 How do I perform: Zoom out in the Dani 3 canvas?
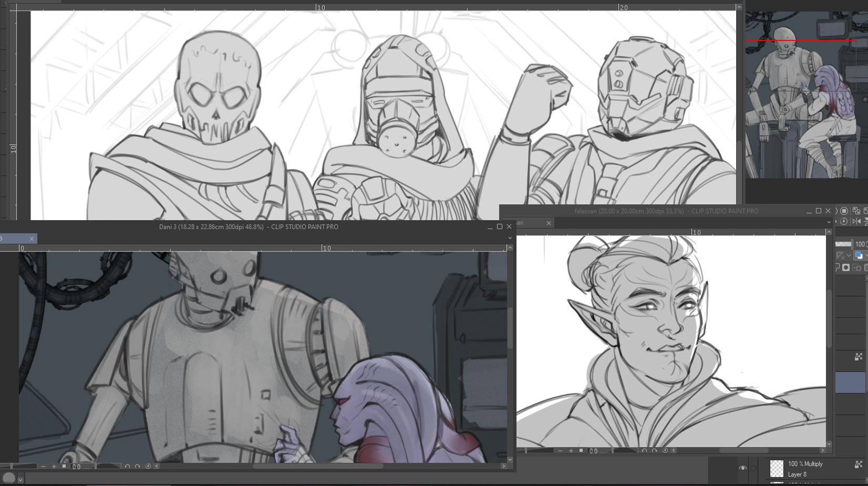43,466
